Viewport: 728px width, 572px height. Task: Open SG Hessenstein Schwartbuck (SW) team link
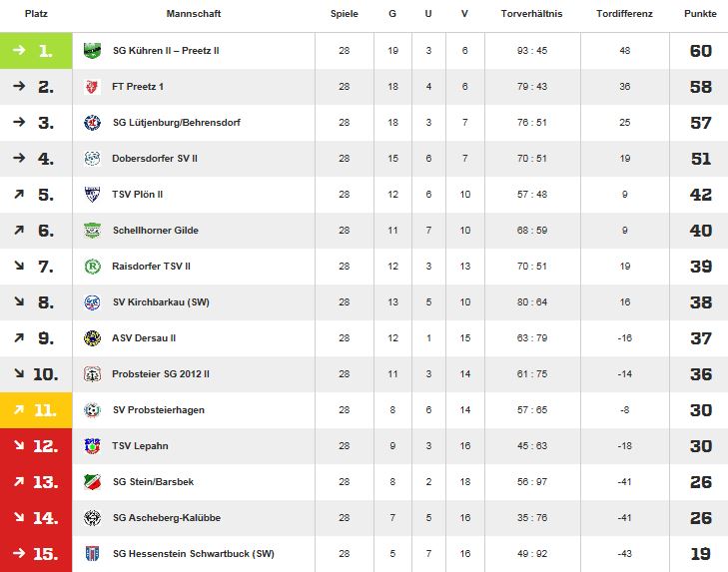(x=193, y=554)
